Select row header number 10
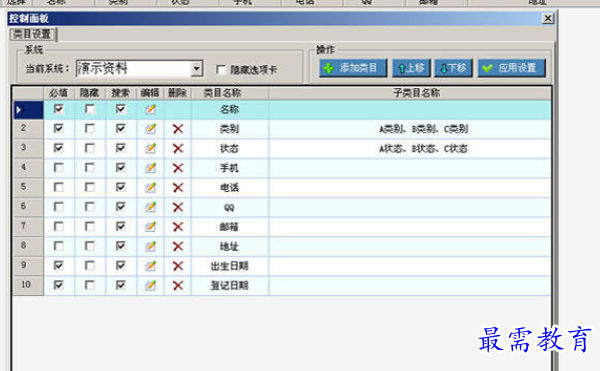This screenshot has width=600, height=371. pyautogui.click(x=28, y=285)
